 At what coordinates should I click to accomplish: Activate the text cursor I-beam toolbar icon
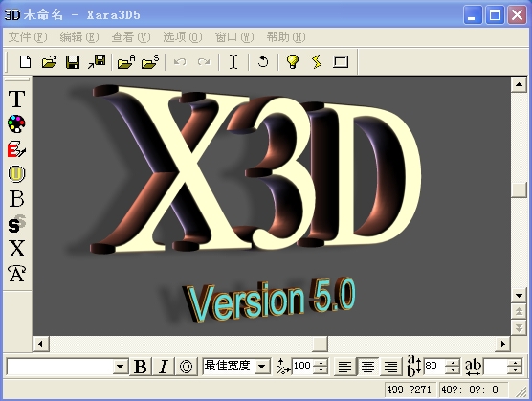pos(233,62)
